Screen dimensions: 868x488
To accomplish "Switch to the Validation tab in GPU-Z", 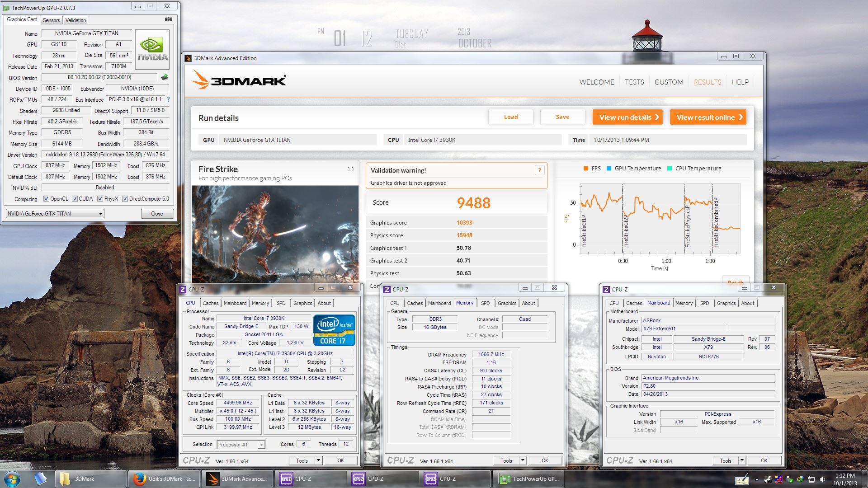I will [75, 20].
